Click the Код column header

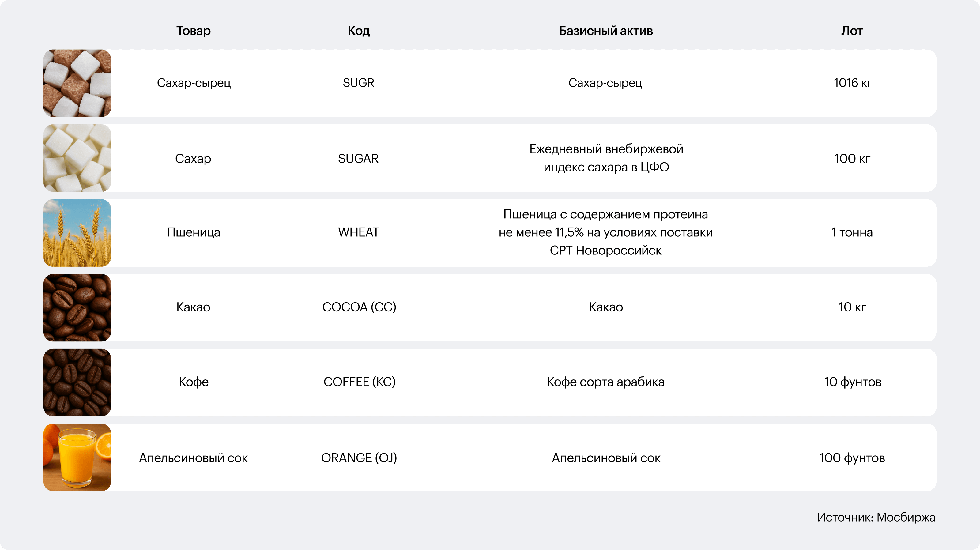[x=358, y=31]
